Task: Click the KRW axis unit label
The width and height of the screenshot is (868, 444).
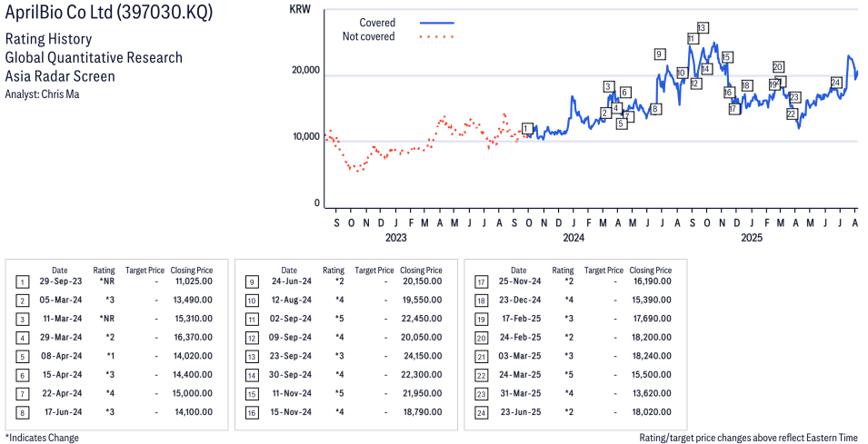Action: tap(300, 9)
